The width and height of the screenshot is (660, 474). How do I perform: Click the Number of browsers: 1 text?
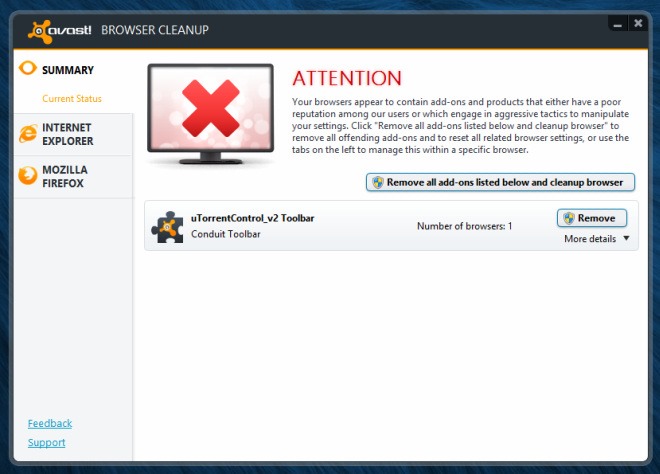tap(464, 226)
